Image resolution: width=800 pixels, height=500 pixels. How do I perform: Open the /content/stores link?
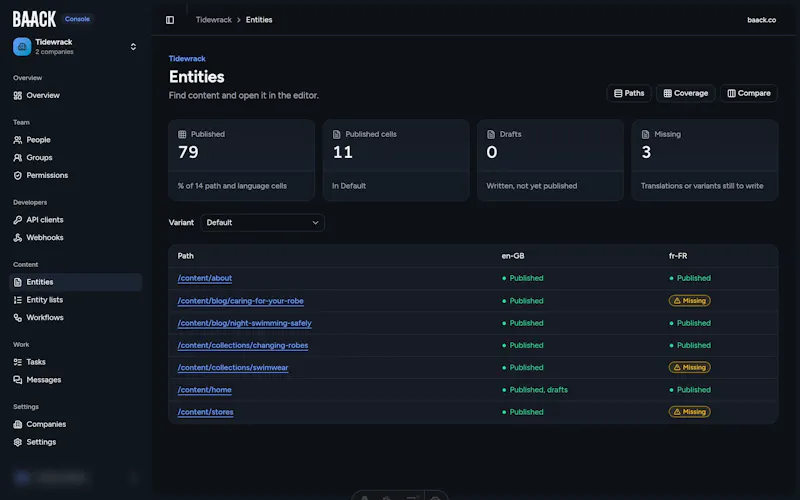tap(205, 412)
